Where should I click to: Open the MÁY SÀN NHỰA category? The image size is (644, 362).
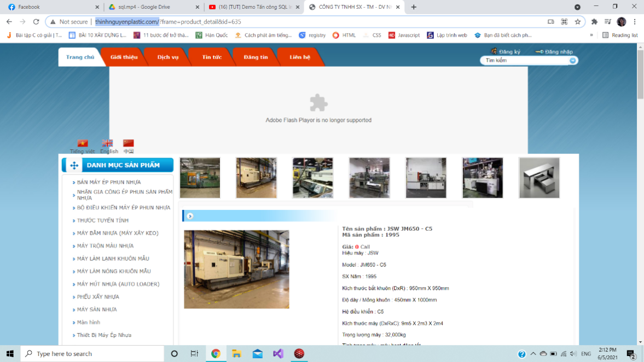[x=97, y=310]
